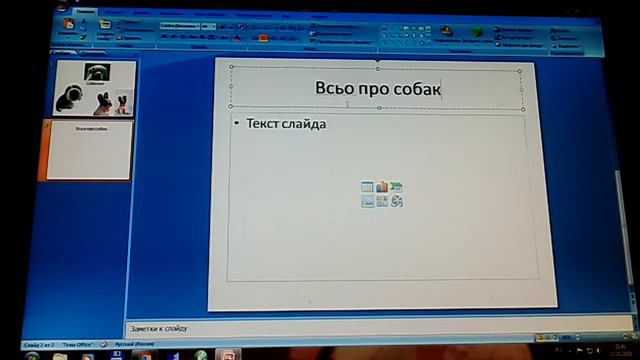Screen dimensions: 640x360
Task: Insert media clip via the placeholder icon
Action: point(396,201)
